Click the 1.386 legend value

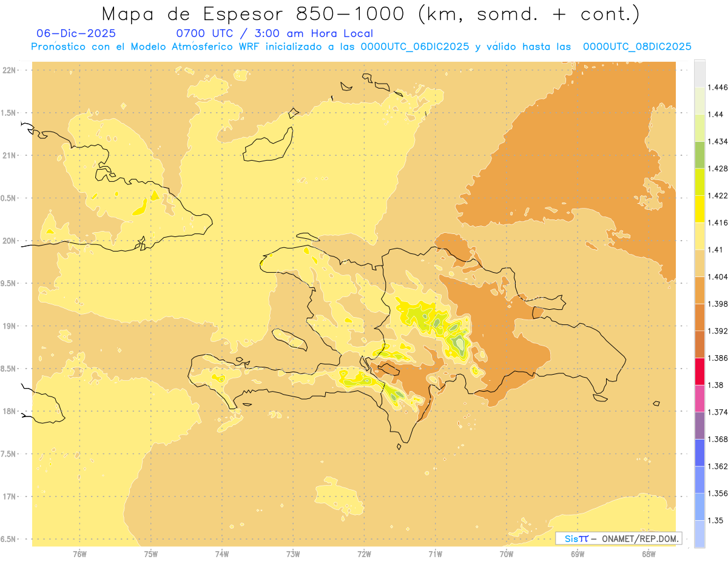pos(718,358)
